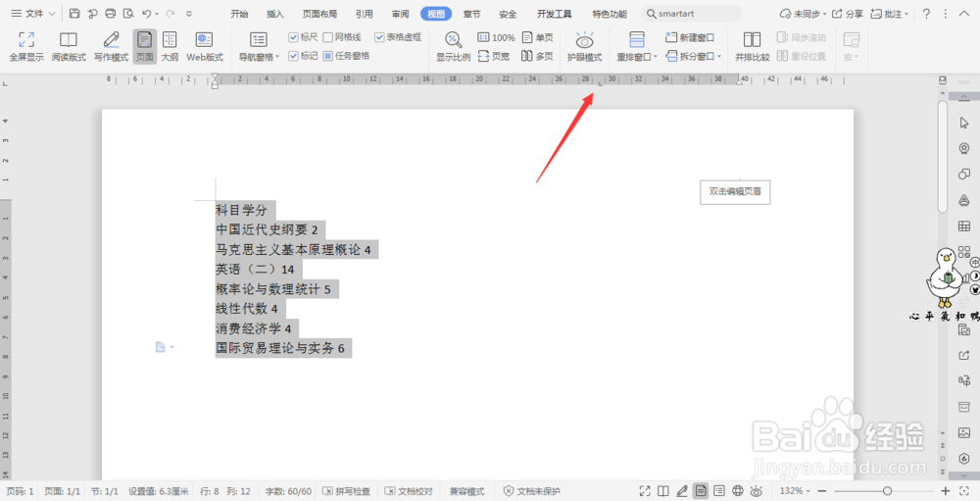
Task: Click the zoom slider handle
Action: (x=887, y=491)
